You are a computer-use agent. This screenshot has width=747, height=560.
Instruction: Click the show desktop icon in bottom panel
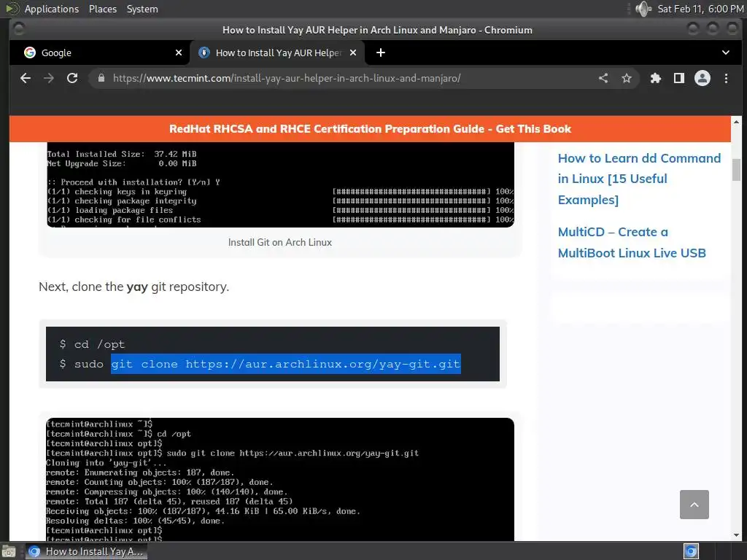9,551
